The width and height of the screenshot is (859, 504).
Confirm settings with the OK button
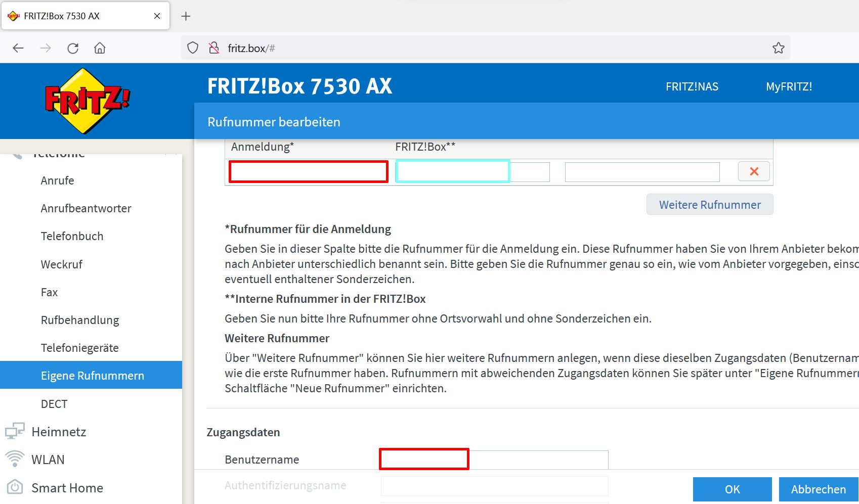(x=732, y=489)
